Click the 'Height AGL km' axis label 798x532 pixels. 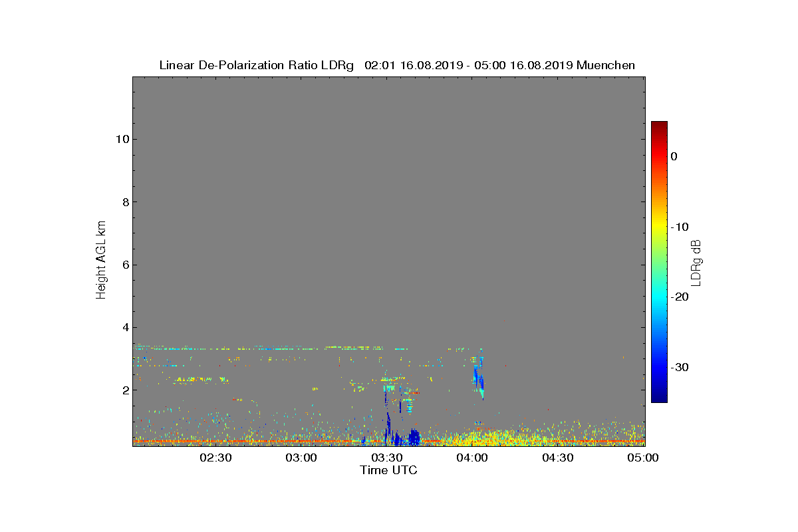pyautogui.click(x=101, y=261)
